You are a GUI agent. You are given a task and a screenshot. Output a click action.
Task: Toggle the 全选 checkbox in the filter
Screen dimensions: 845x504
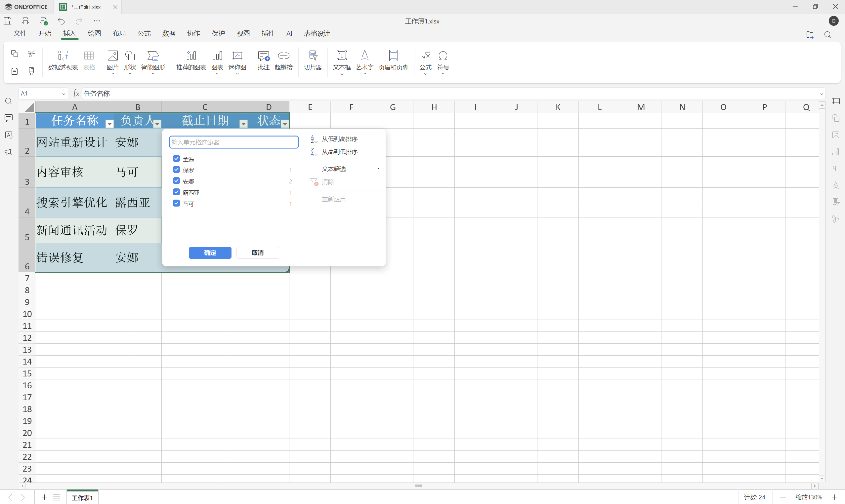[176, 158]
